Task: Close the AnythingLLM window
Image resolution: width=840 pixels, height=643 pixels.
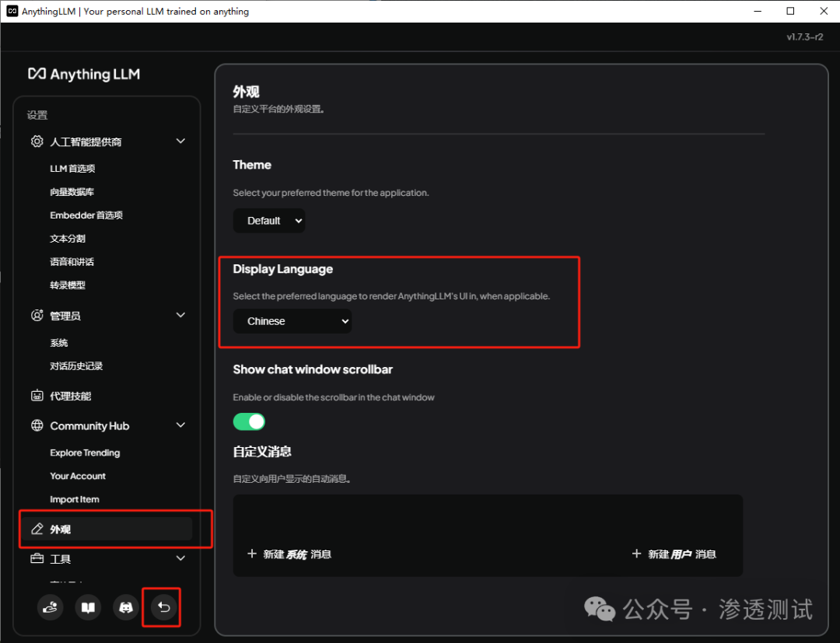Action: coord(824,11)
